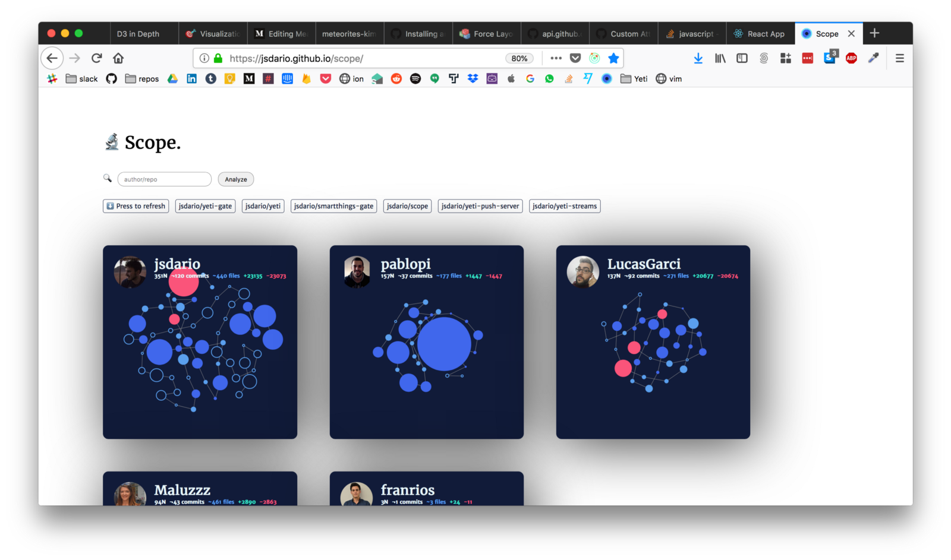Open the Firefox hamburger menu
Viewport: 951px width, 560px height.
(900, 58)
